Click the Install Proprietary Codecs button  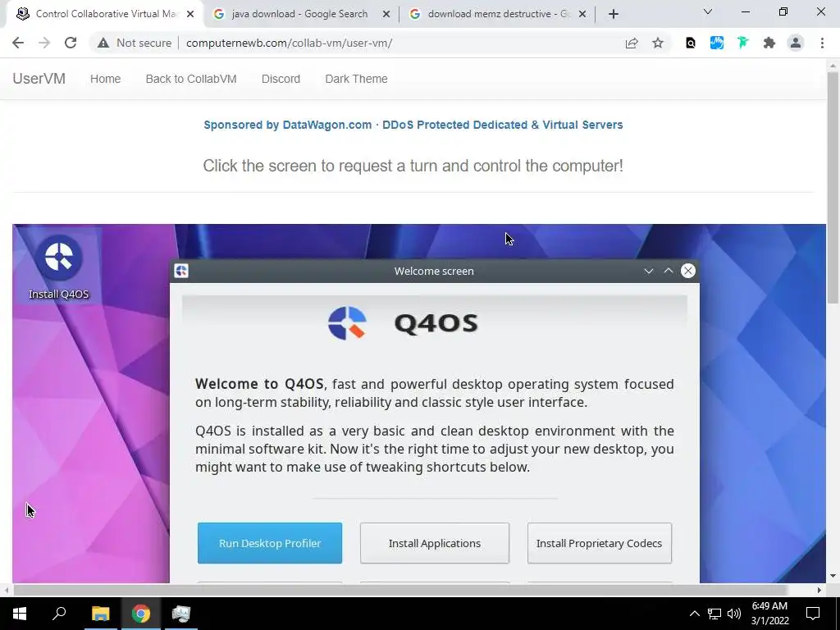(x=599, y=543)
